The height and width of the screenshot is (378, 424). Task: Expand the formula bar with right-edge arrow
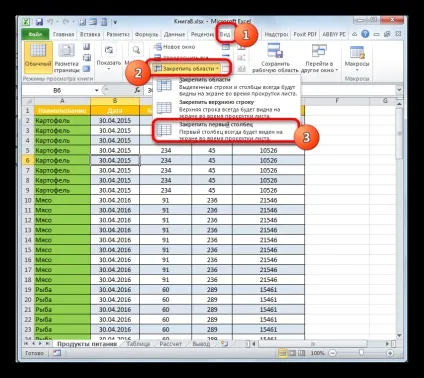[x=399, y=90]
